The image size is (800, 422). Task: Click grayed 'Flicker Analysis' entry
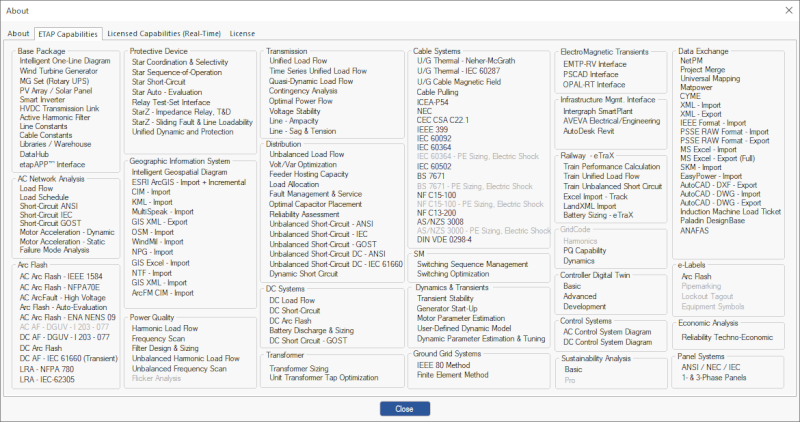click(156, 379)
